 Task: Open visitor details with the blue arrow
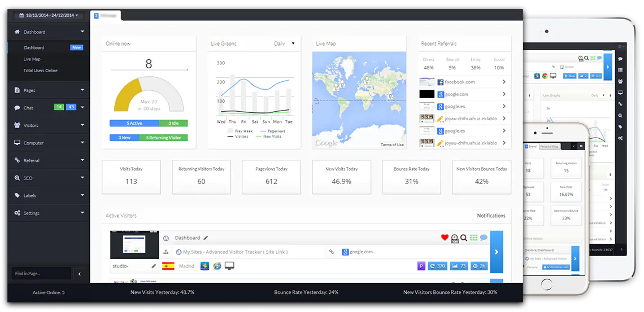[497, 252]
